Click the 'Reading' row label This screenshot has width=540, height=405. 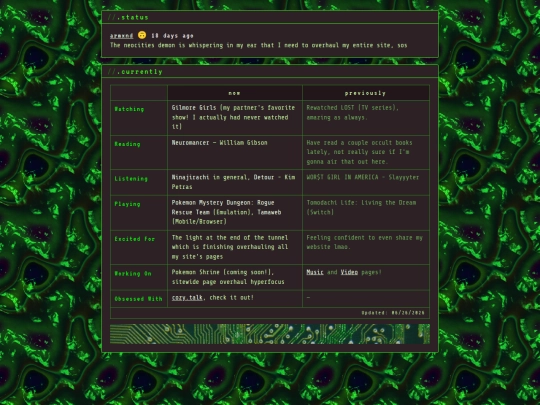tap(127, 144)
